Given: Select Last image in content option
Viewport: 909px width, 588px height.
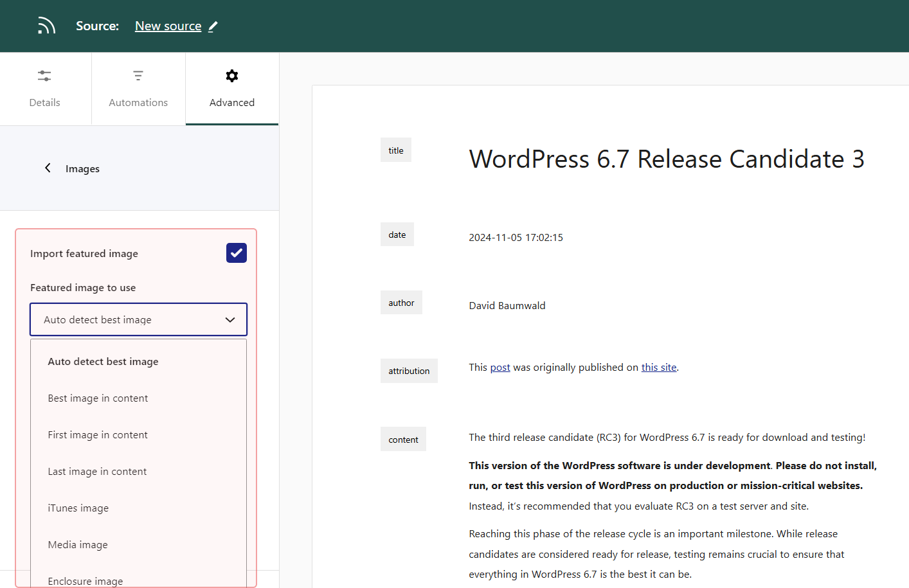Looking at the screenshot, I should [x=97, y=471].
